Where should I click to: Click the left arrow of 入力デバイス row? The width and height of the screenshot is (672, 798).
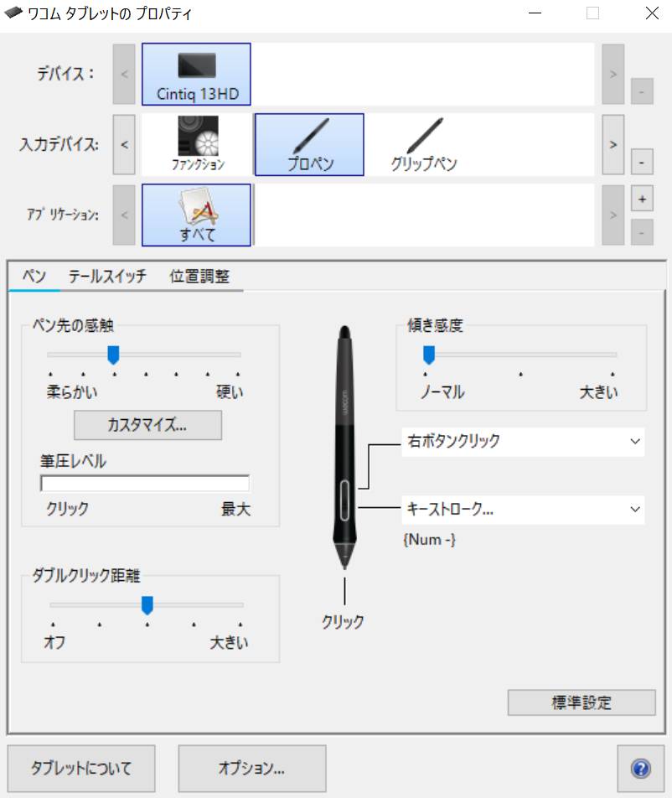click(124, 144)
